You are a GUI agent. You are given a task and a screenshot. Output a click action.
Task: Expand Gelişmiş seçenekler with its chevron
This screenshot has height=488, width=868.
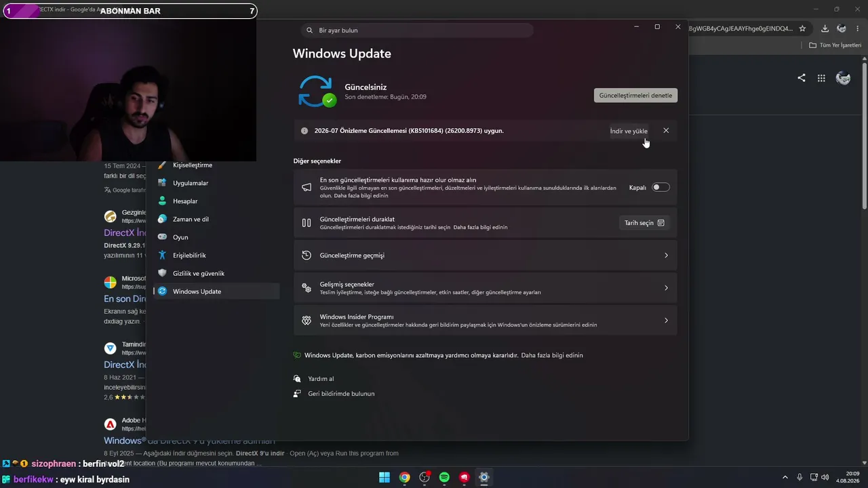tap(666, 288)
